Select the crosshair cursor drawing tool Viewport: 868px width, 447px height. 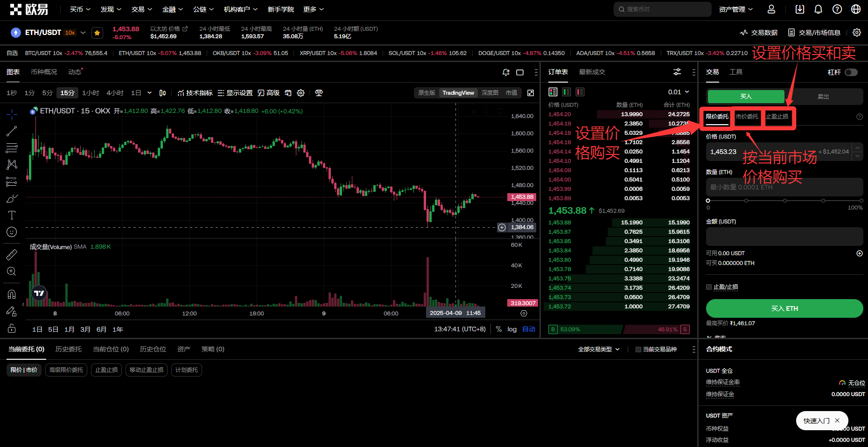tap(12, 114)
